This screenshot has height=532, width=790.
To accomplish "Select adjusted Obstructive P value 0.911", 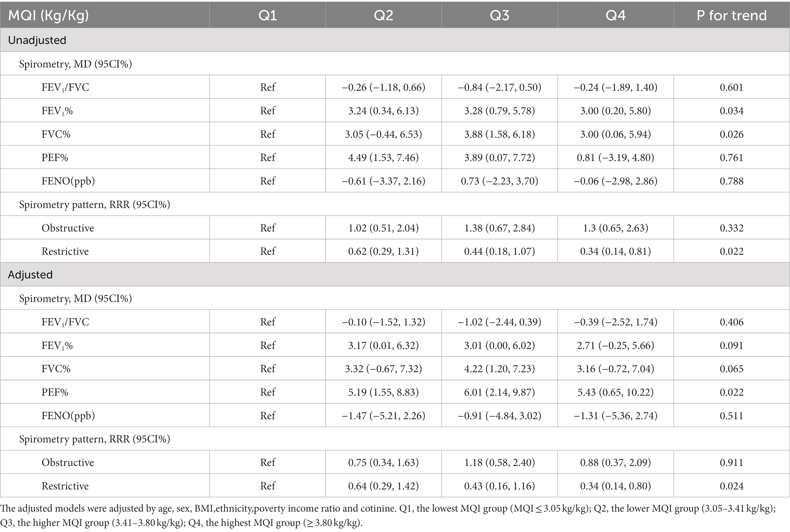I will pos(732,462).
